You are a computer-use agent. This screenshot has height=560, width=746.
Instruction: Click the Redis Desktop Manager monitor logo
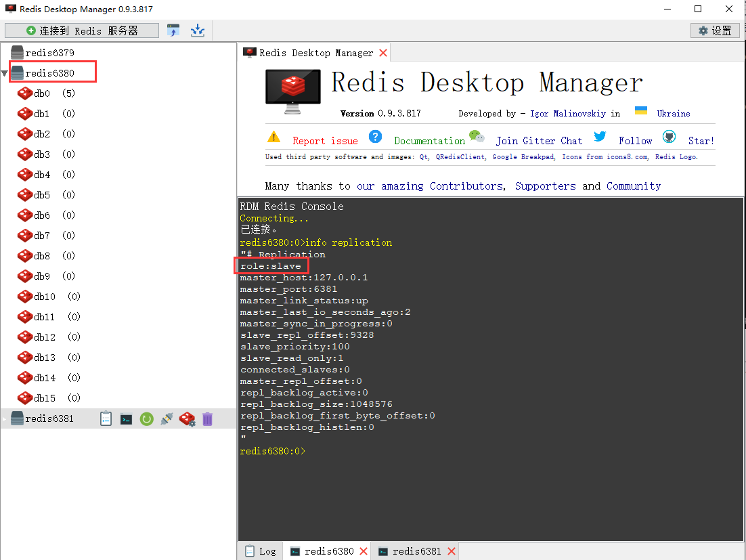pyautogui.click(x=292, y=92)
